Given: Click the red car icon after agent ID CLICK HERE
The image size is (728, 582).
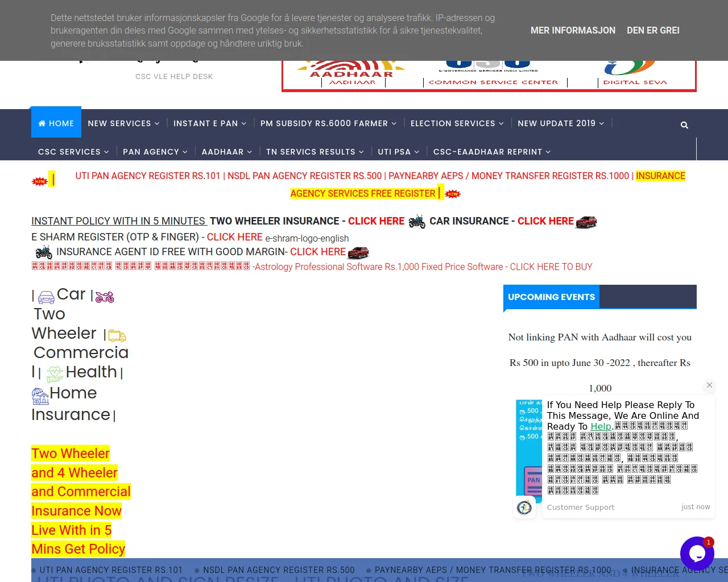Looking at the screenshot, I should pos(358,252).
